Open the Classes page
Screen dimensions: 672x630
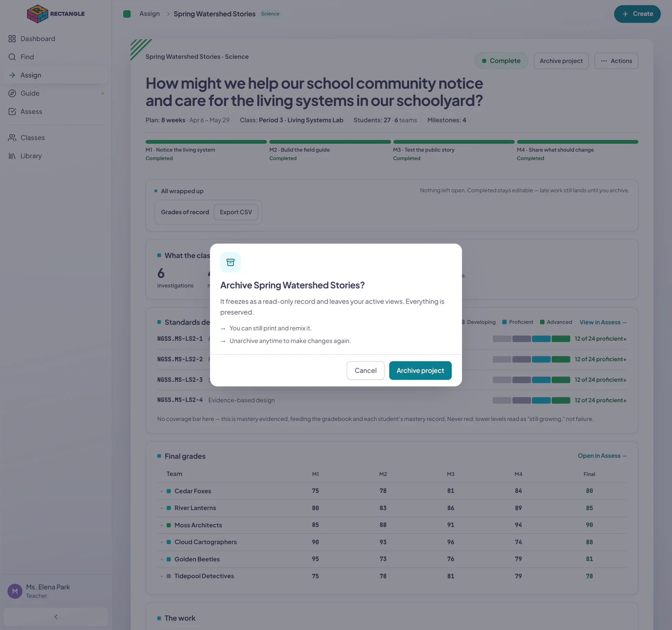pyautogui.click(x=56, y=138)
